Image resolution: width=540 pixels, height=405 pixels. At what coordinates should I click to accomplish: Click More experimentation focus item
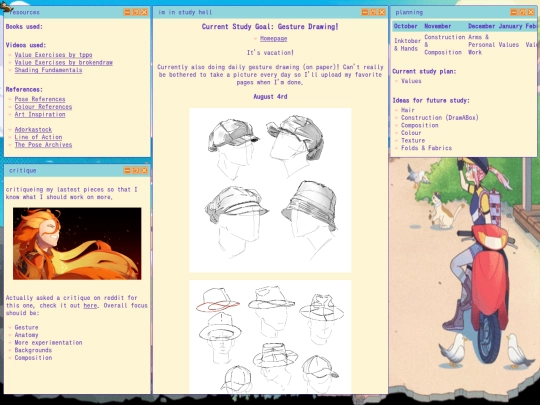pyautogui.click(x=48, y=343)
